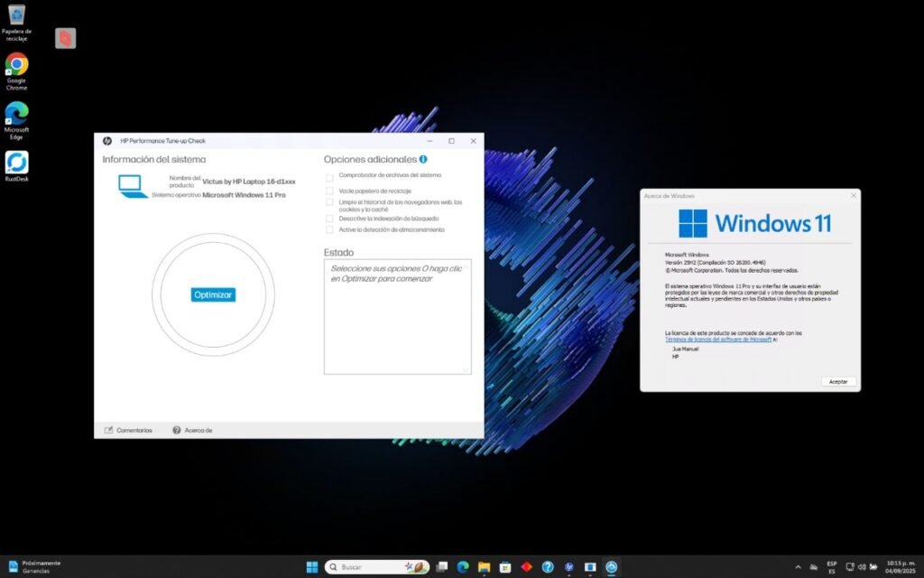
Task: Click the Google Chrome desktop icon
Action: click(16, 64)
